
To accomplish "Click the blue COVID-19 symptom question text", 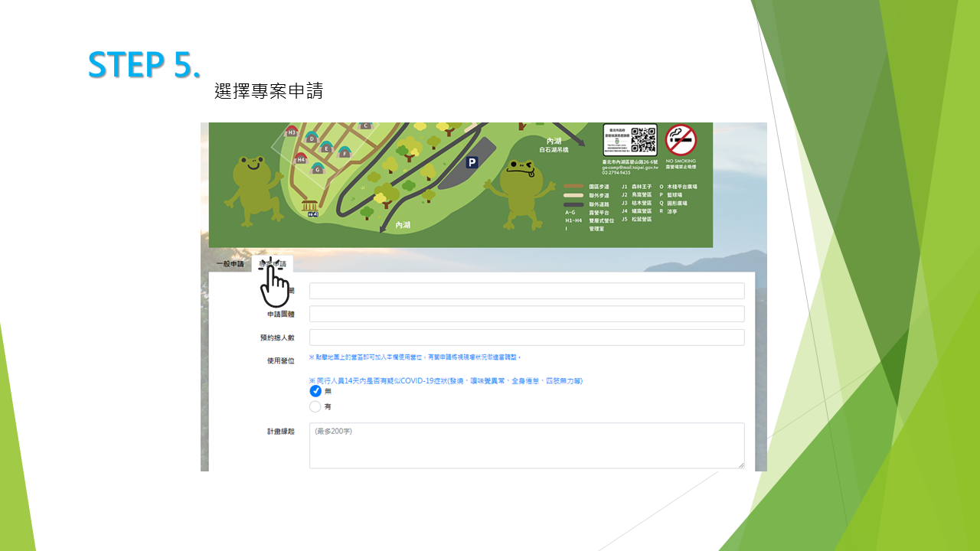I will tap(446, 380).
